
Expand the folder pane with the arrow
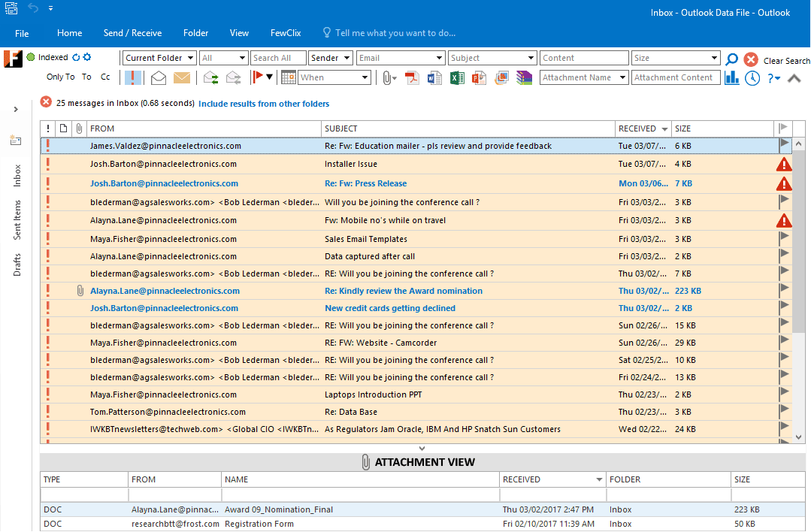tap(16, 109)
